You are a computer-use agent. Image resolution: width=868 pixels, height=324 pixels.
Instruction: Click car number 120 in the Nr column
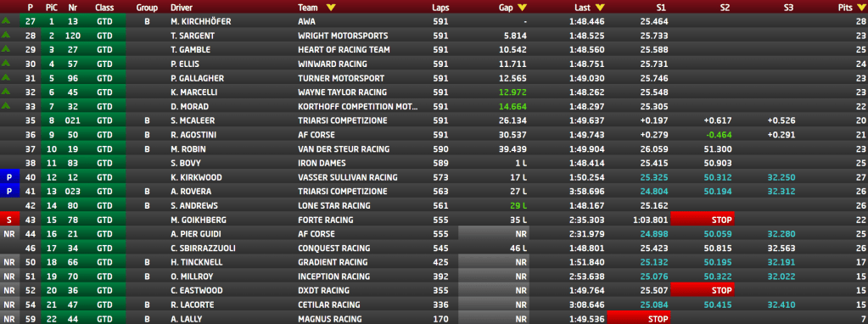(72, 36)
